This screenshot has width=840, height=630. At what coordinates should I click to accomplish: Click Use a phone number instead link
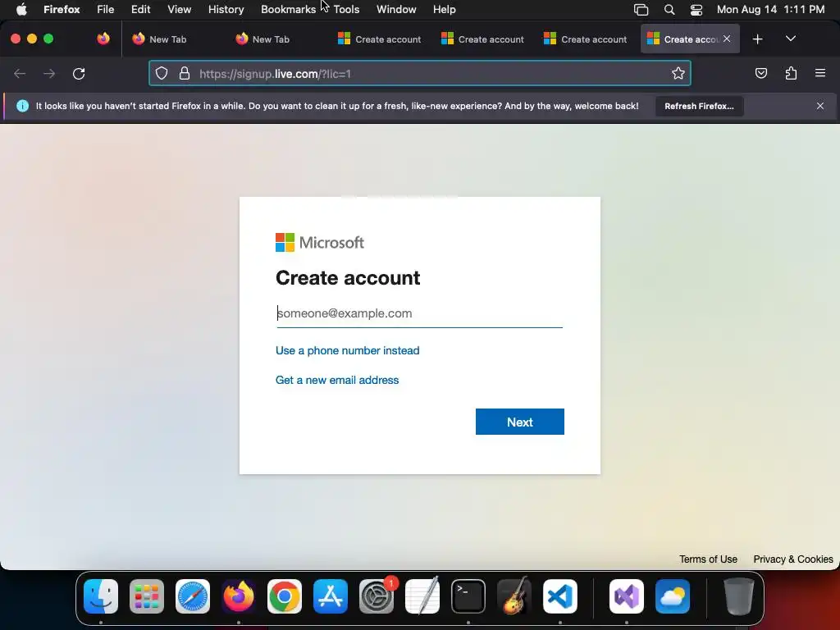point(348,350)
